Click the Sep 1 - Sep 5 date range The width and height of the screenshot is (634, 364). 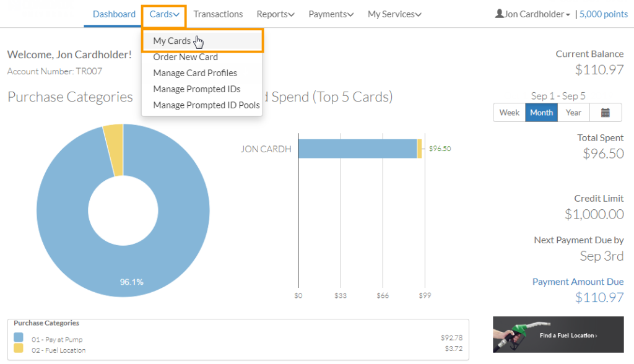(x=558, y=96)
